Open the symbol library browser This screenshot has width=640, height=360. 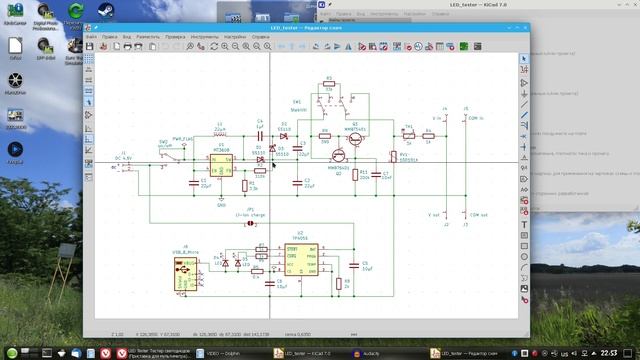pos(373,47)
